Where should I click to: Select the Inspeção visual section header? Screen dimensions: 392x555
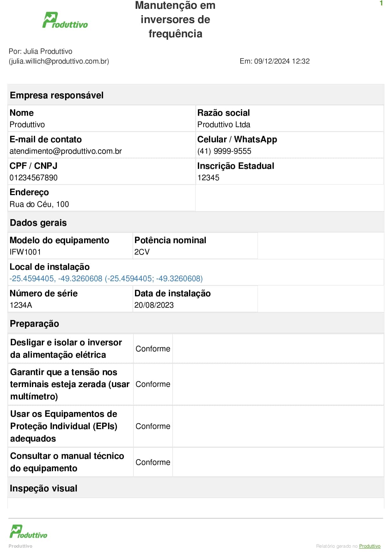[43, 488]
